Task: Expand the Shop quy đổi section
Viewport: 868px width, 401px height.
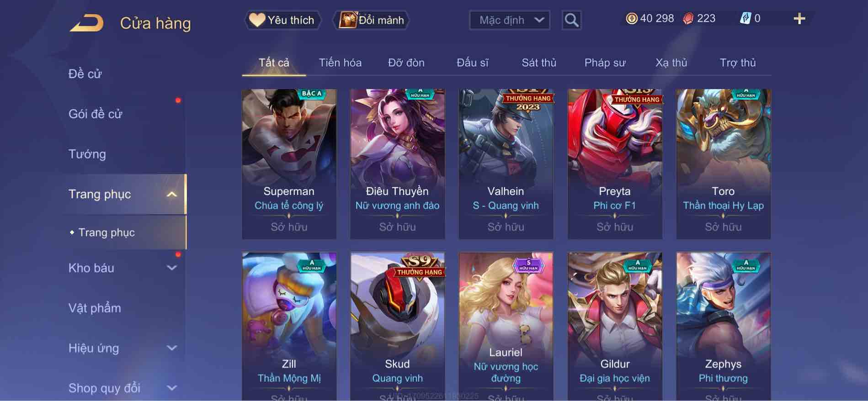Action: 172,388
